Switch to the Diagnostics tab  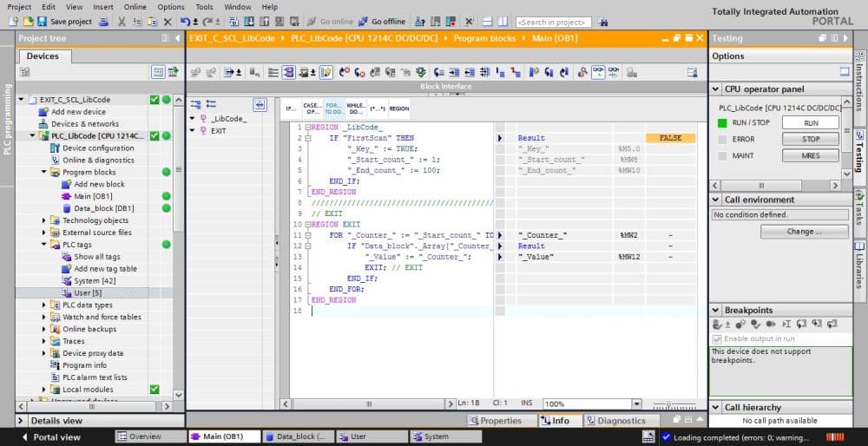pos(621,421)
